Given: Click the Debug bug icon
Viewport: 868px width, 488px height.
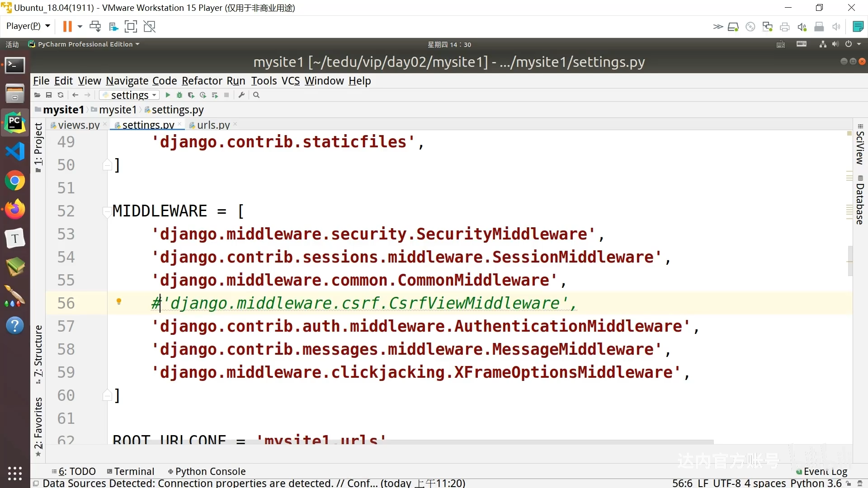Looking at the screenshot, I should (179, 95).
